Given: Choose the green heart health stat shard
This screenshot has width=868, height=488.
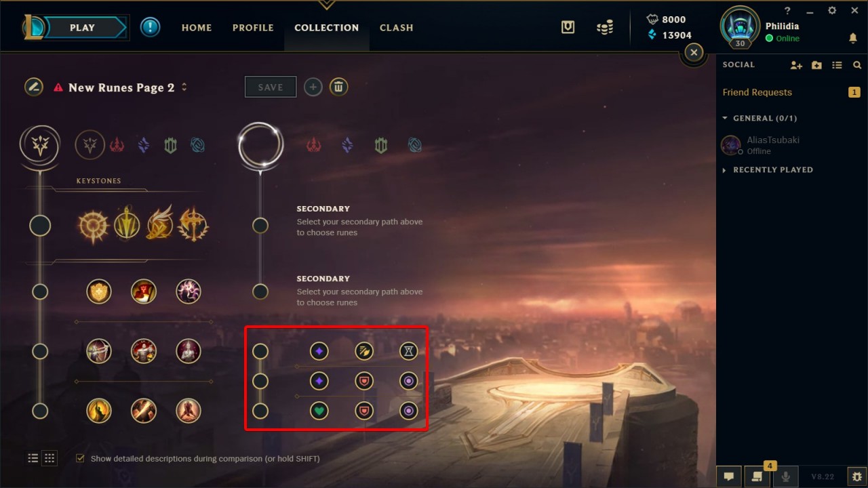Looking at the screenshot, I should [319, 411].
